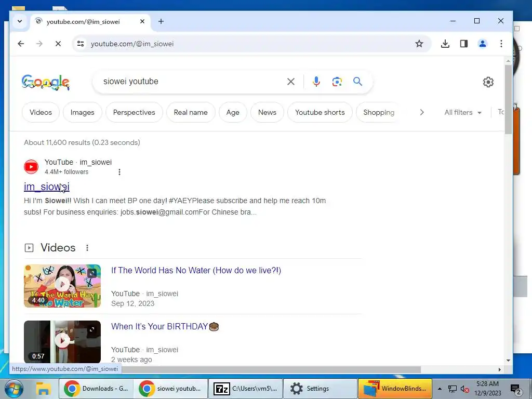Click the forward navigation arrow
The width and height of the screenshot is (532, 399).
[39, 44]
